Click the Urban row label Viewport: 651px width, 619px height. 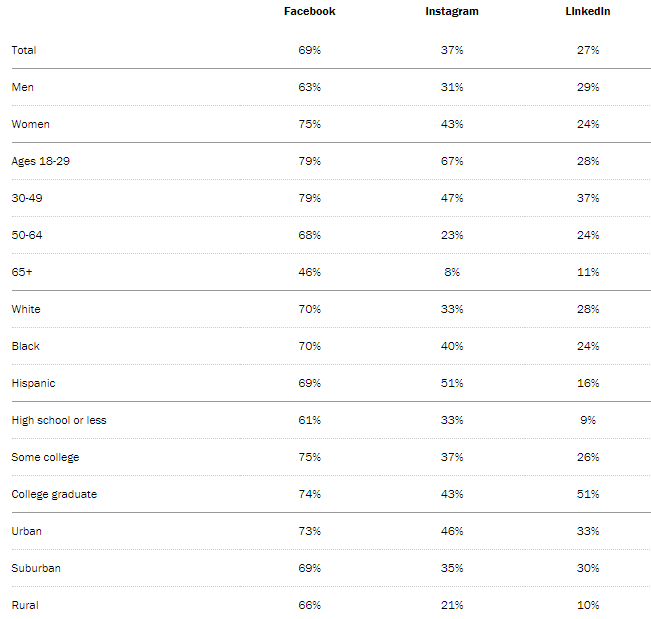pyautogui.click(x=26, y=531)
